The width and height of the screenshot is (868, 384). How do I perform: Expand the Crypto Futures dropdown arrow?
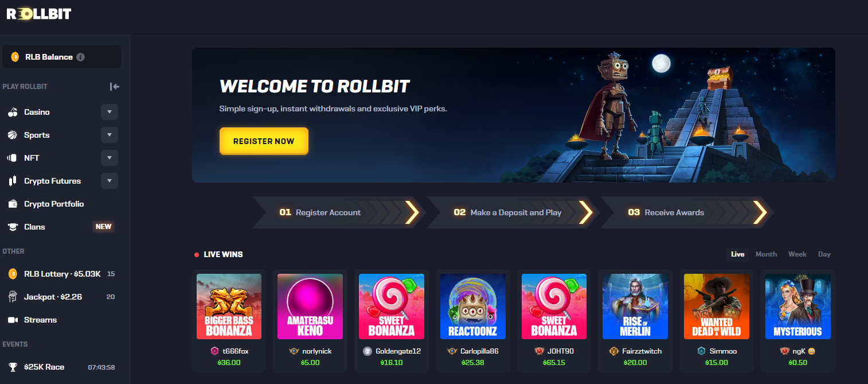click(110, 181)
